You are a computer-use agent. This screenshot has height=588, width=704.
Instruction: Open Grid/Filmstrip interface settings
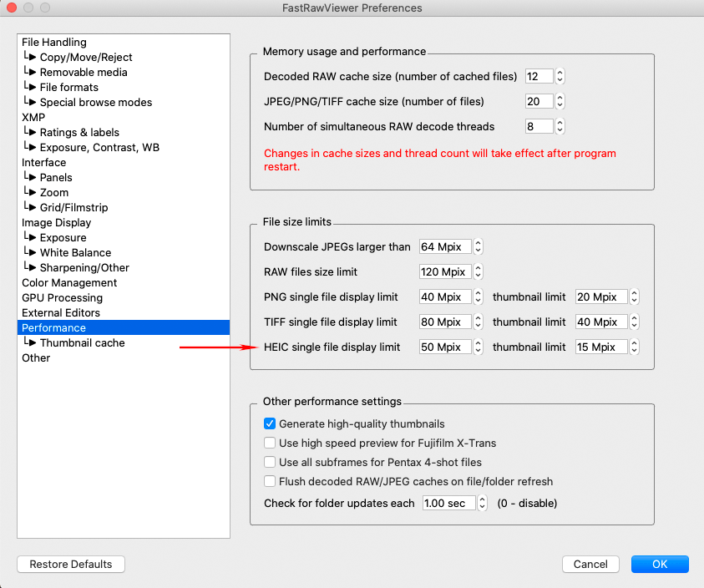tap(73, 208)
